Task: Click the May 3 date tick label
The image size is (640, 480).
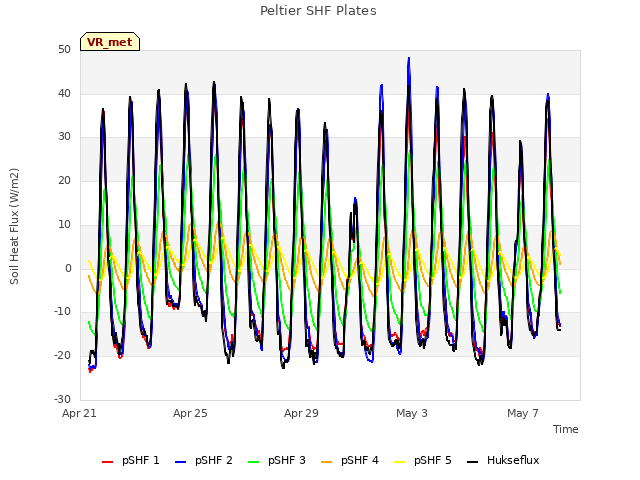Action: click(412, 413)
